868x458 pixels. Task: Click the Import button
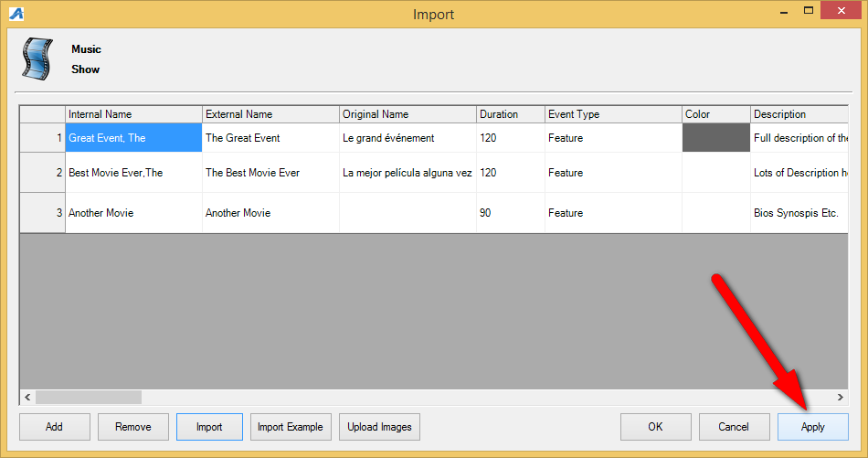pyautogui.click(x=209, y=427)
